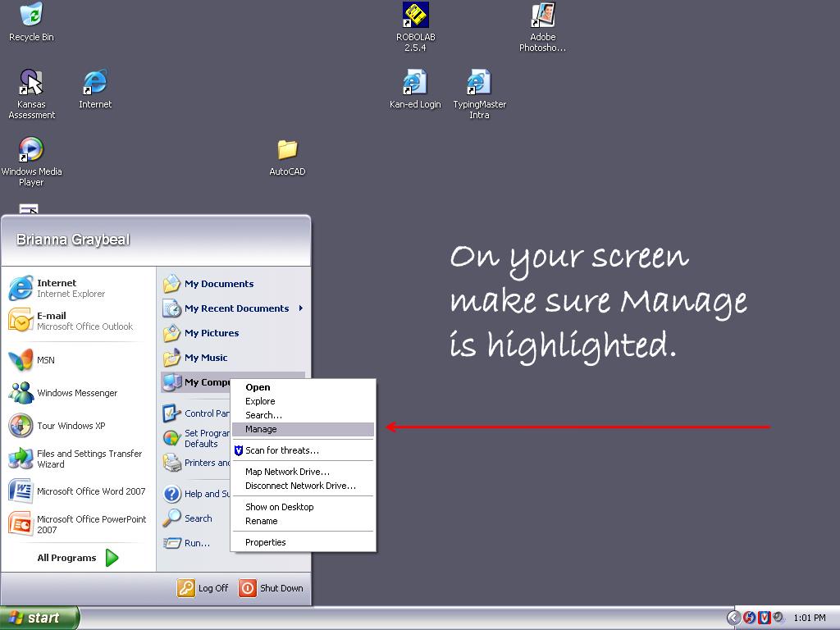Choose Disconnect Network Drive... option
Viewport: 840px width, 630px height.
click(304, 486)
